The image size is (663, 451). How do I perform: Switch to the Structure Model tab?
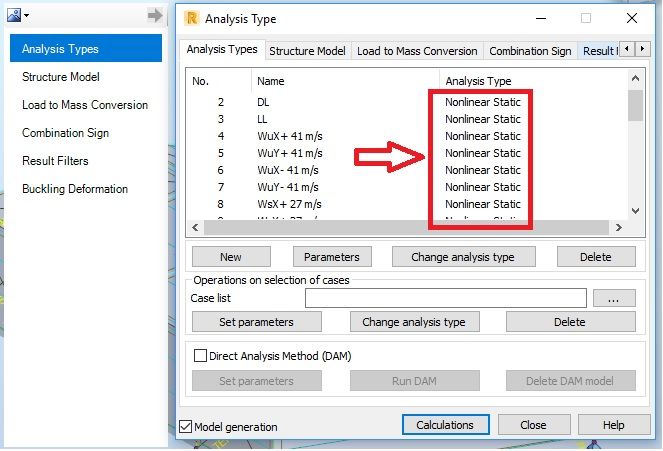(307, 51)
